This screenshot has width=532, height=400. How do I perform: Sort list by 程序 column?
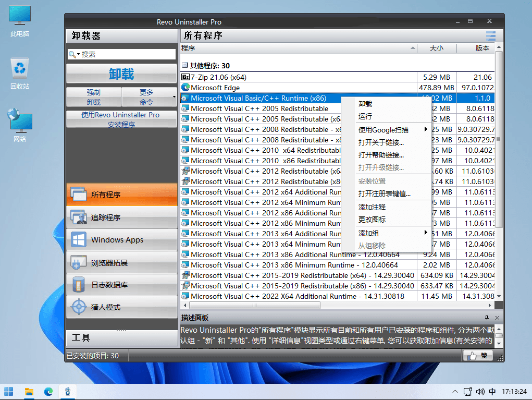pos(298,48)
